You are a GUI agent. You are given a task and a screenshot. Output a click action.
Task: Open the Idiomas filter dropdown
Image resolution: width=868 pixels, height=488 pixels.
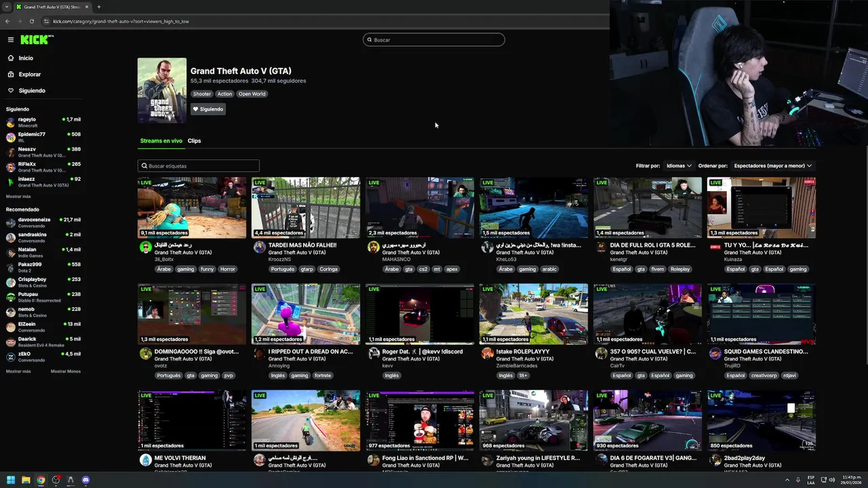(679, 166)
